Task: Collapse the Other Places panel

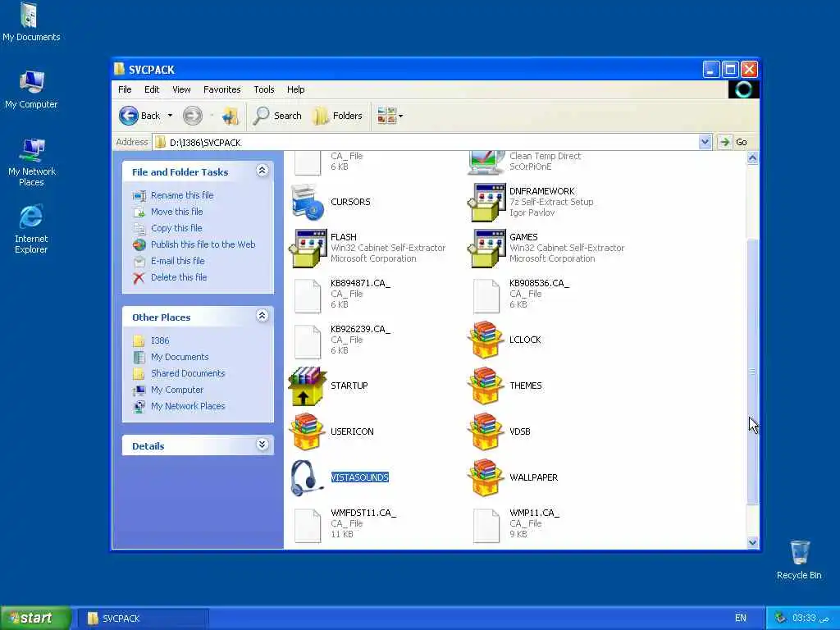Action: pos(262,316)
